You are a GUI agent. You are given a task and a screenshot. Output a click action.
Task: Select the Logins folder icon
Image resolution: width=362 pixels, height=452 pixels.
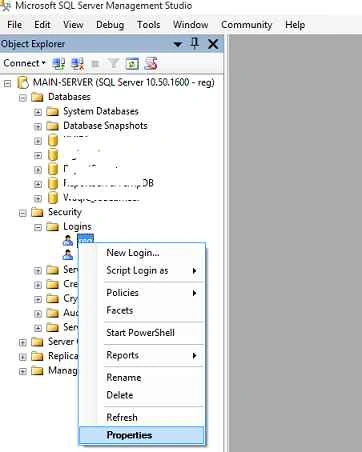[52, 227]
